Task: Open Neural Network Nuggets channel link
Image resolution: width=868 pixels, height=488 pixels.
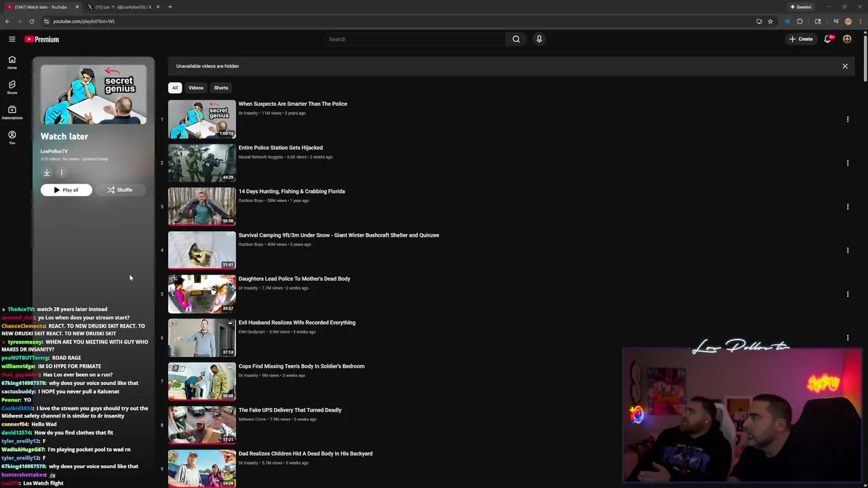Action: 260,157
